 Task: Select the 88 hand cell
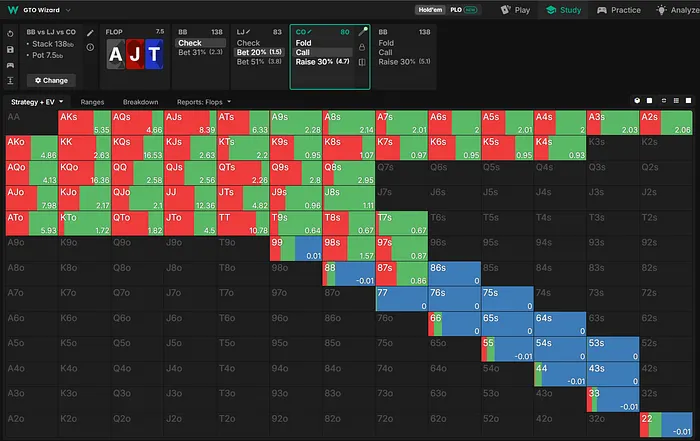349,274
